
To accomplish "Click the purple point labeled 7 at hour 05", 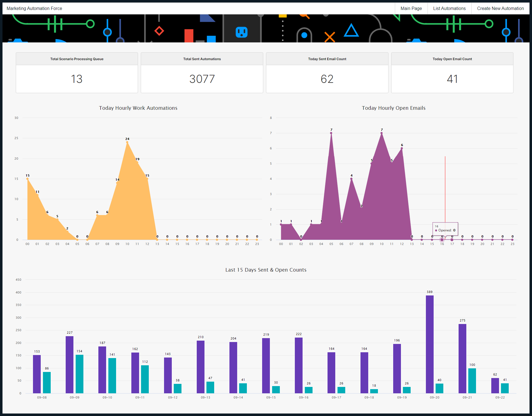I will pos(331,133).
